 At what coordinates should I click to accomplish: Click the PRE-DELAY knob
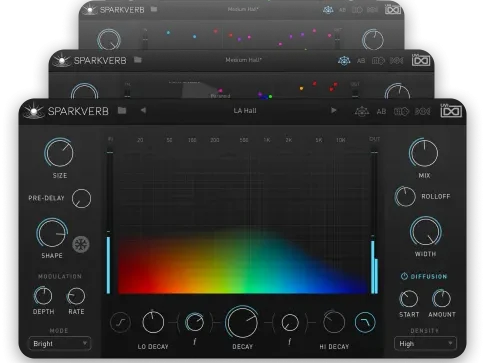[x=81, y=198]
